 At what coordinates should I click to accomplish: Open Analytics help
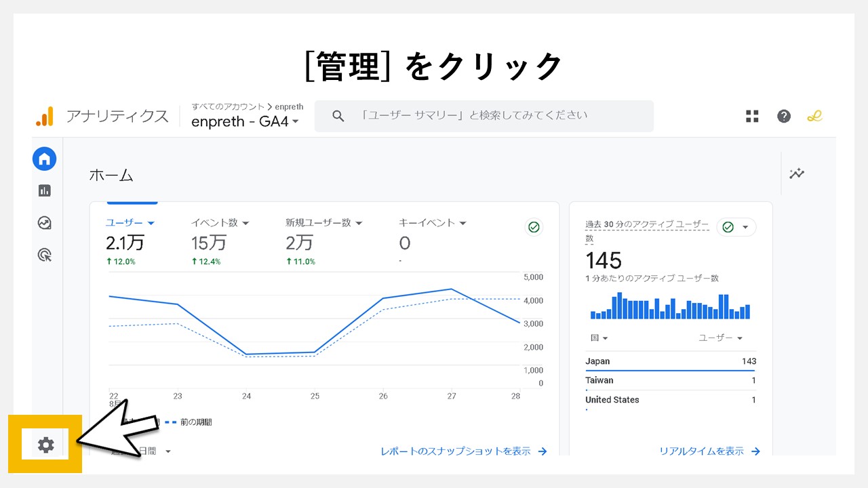[784, 116]
